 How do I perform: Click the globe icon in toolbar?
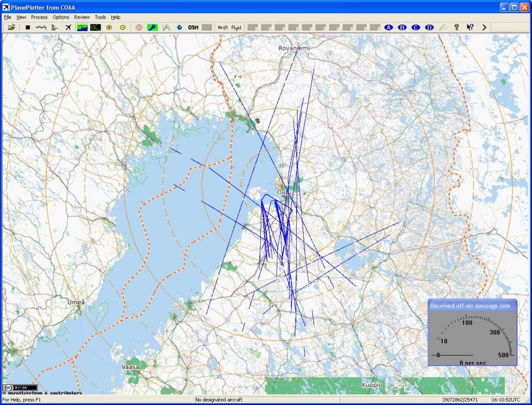click(179, 28)
